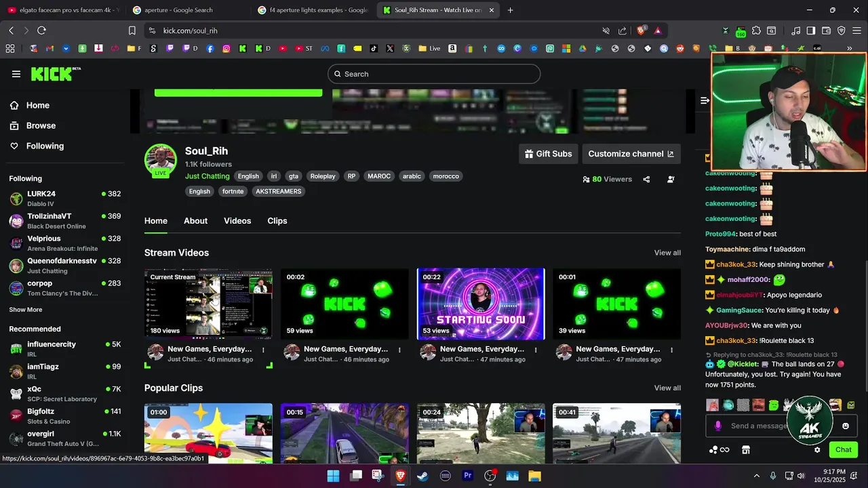Screen dimensions: 868x488
Task: Switch to the About tab
Action: 195,221
